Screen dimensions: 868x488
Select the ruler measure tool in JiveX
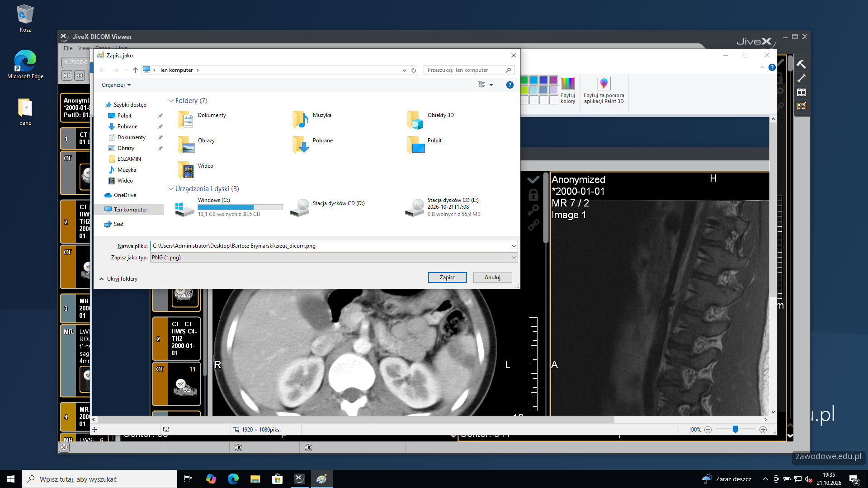(x=801, y=78)
